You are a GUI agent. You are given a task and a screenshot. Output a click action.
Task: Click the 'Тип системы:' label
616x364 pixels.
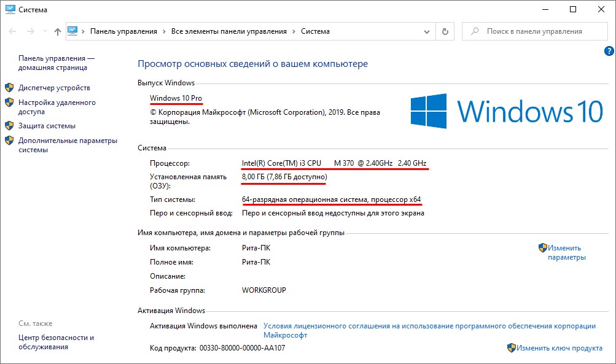coord(172,199)
